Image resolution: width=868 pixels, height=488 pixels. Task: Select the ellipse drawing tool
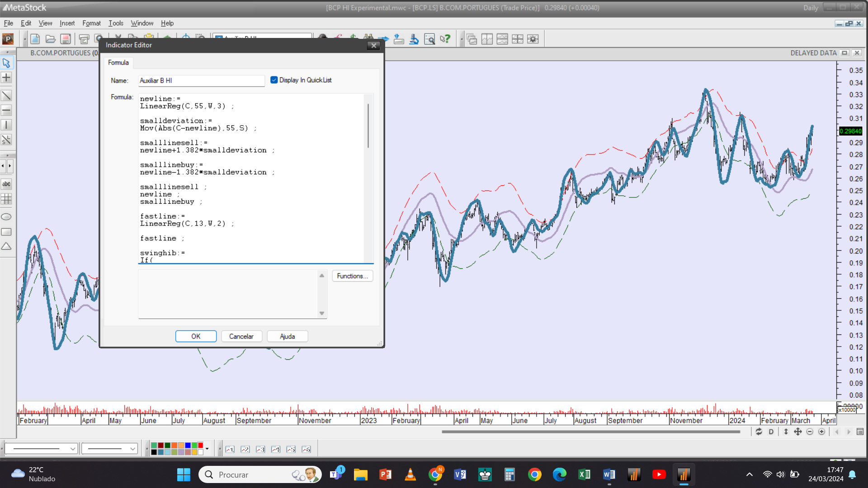[x=6, y=217]
